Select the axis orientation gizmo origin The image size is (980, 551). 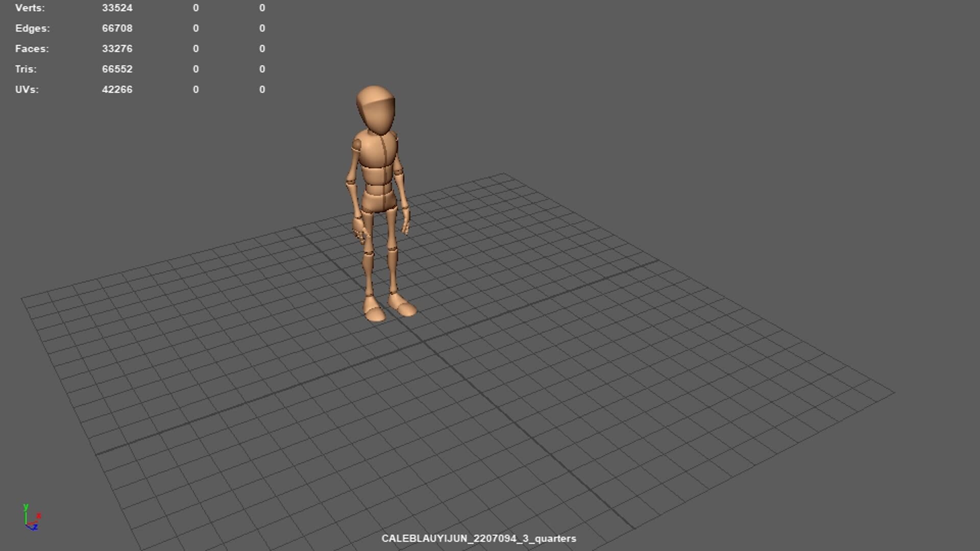pyautogui.click(x=26, y=524)
